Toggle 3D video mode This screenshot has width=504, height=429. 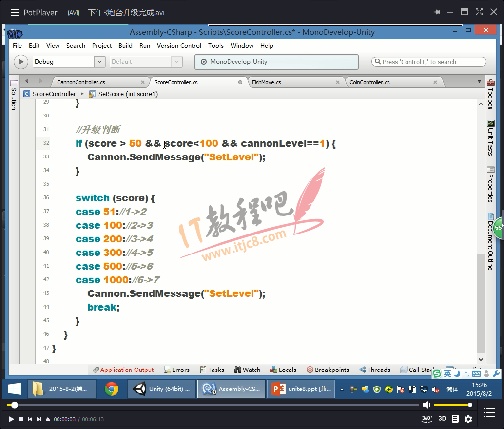click(x=442, y=419)
